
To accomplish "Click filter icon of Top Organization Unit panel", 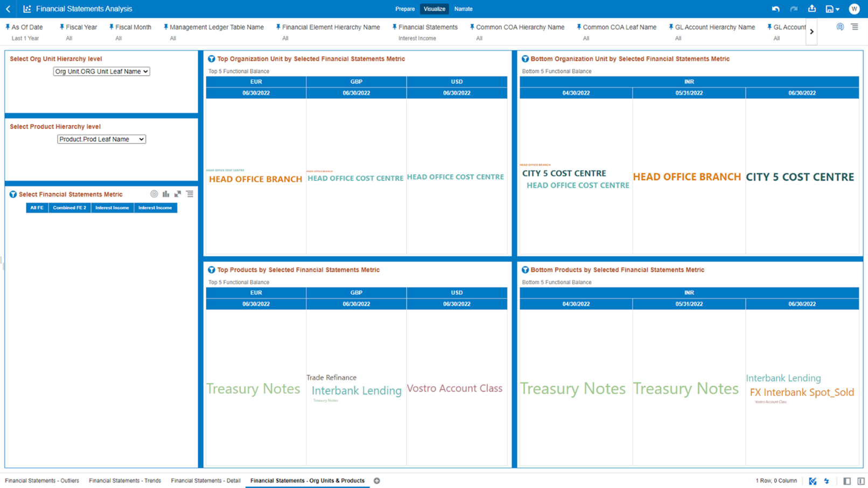I will coord(211,59).
